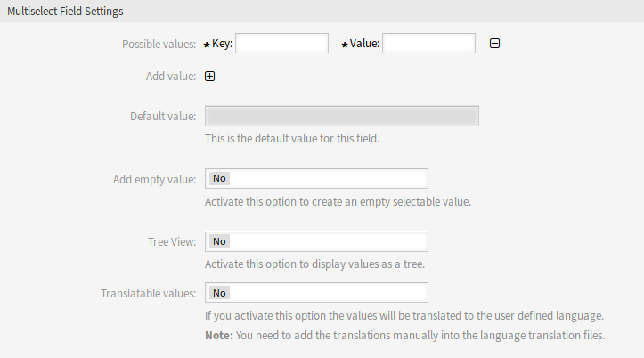Click the Note about adding translations manually

click(405, 336)
